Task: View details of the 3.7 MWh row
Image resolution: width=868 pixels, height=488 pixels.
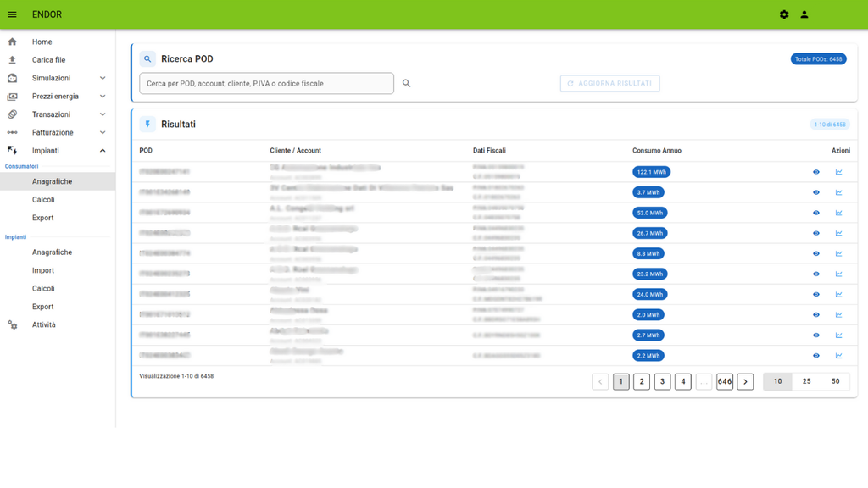Action: [x=816, y=192]
